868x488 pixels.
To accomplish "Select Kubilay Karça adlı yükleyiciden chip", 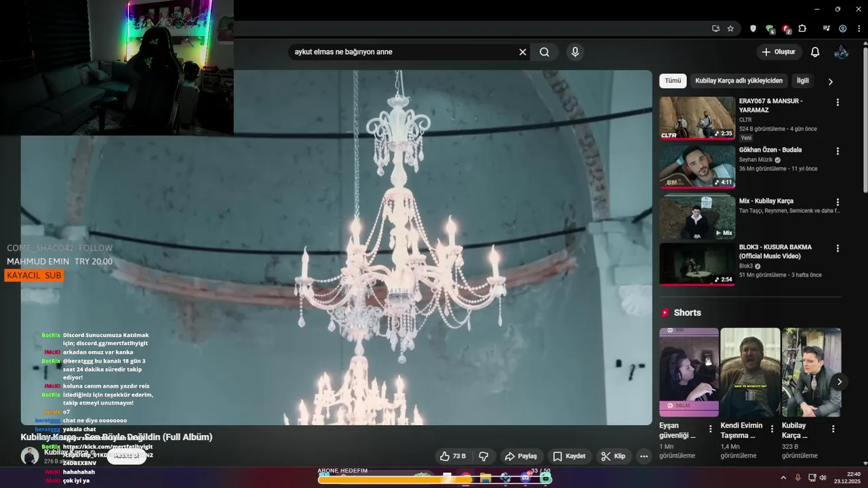I will tap(738, 81).
